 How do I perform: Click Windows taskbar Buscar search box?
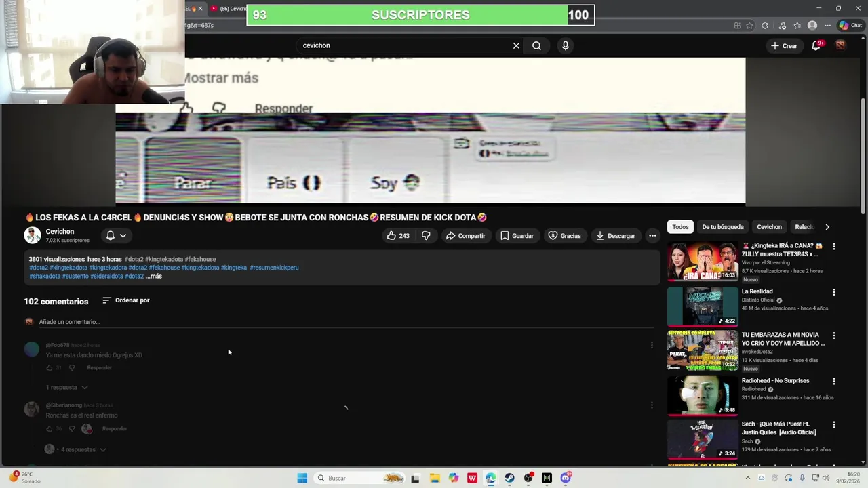coord(360,478)
